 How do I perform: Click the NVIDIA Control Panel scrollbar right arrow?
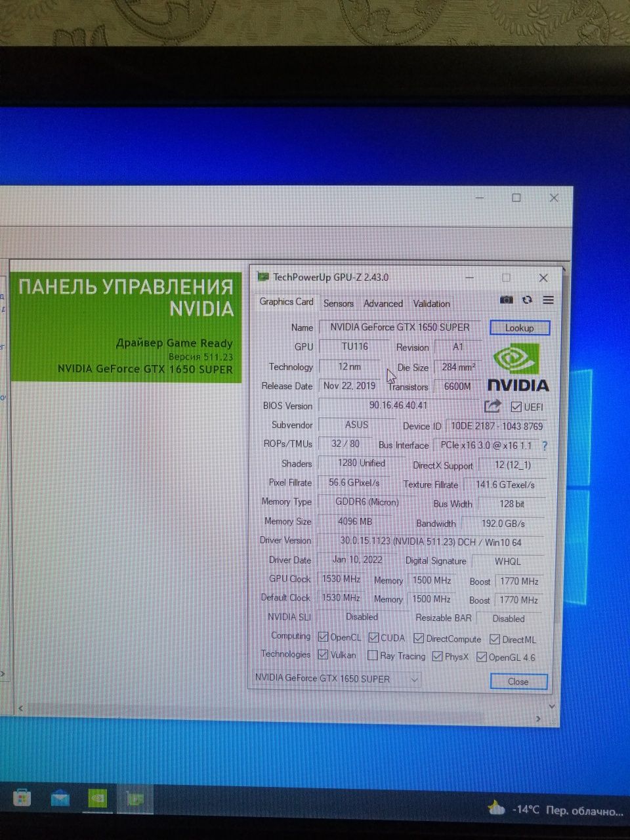pos(539,719)
